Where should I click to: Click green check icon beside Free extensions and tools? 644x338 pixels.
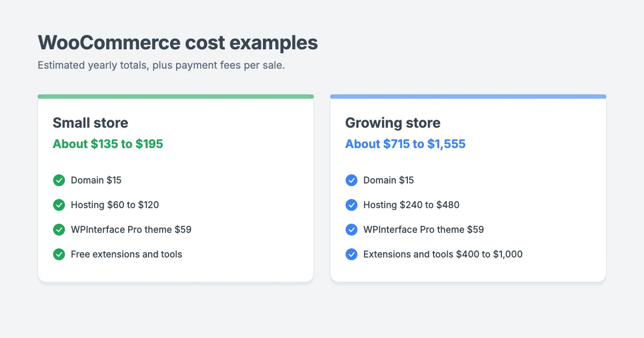click(59, 254)
